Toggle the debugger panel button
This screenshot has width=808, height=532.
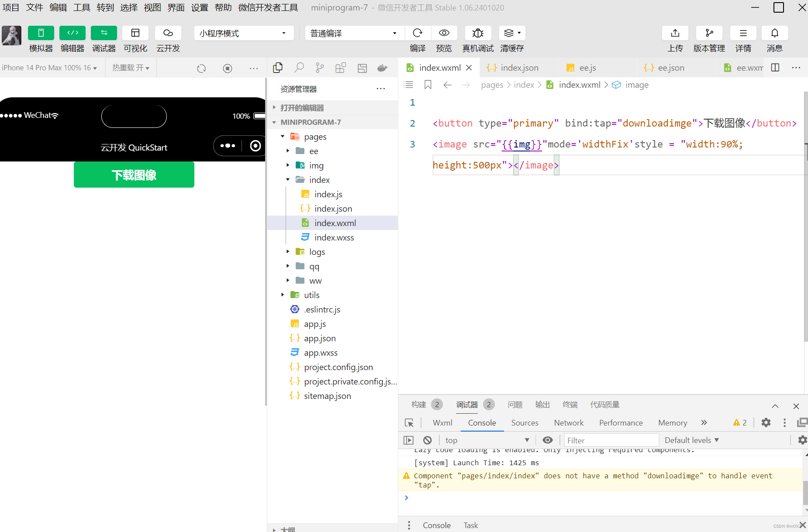pos(104,33)
